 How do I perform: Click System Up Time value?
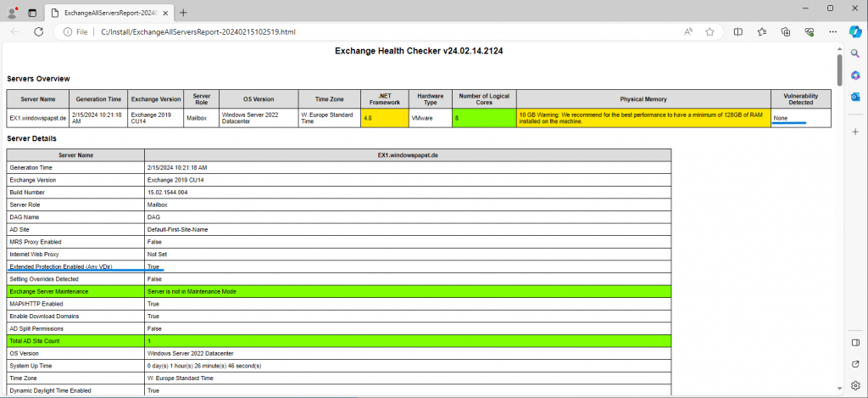[204, 366]
